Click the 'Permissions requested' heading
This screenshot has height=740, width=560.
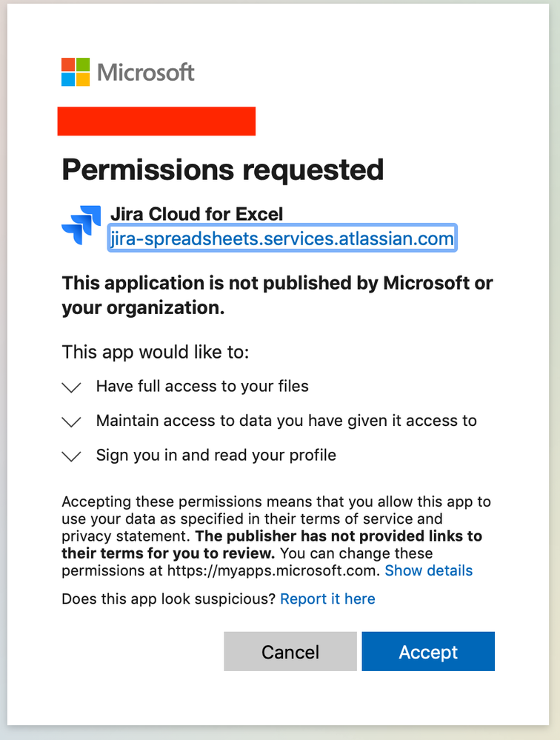(222, 170)
